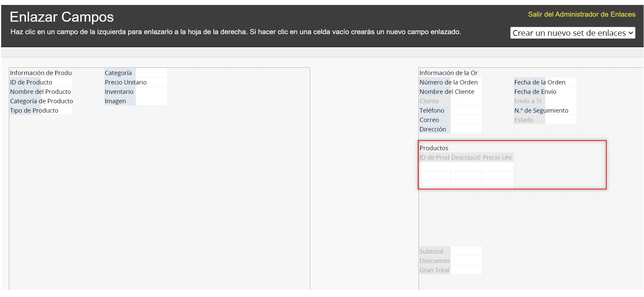The image size is (644, 297).
Task: Click the empty cell next to 'Teléfono'
Action: (x=466, y=111)
